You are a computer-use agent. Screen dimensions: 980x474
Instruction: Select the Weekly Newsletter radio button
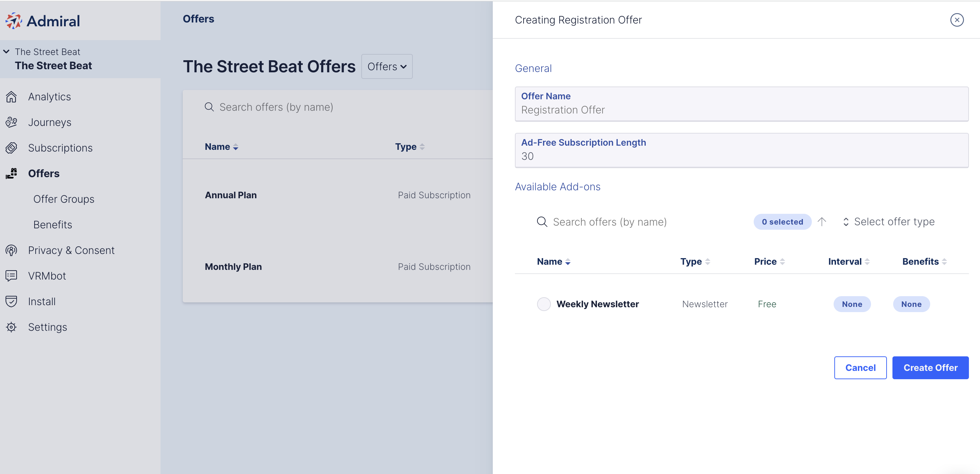(544, 304)
